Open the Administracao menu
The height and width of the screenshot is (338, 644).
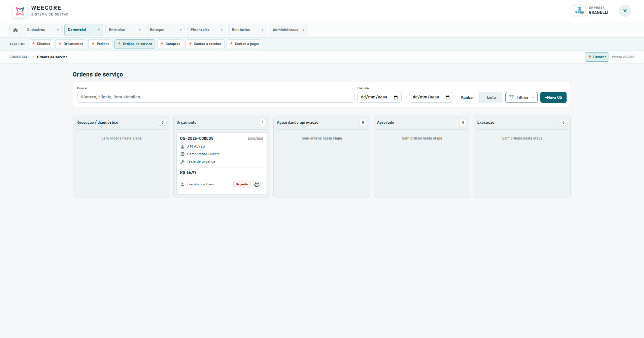tap(288, 30)
